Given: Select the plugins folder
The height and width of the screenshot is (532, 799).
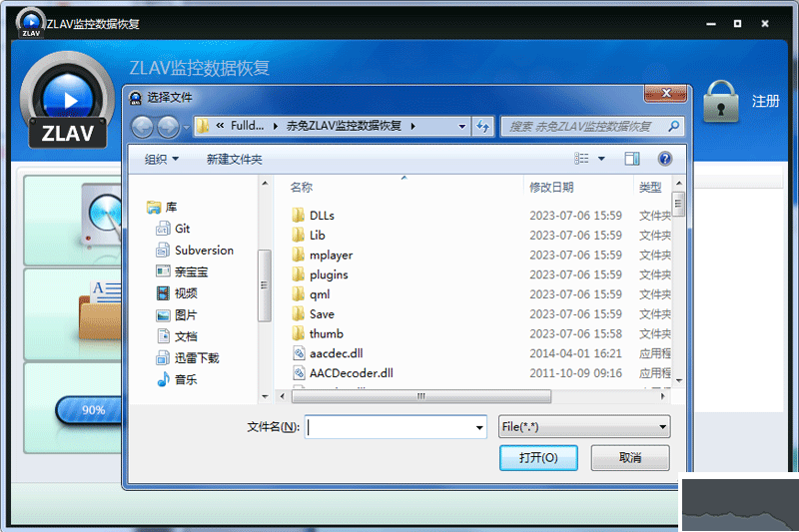Looking at the screenshot, I should pos(320,274).
